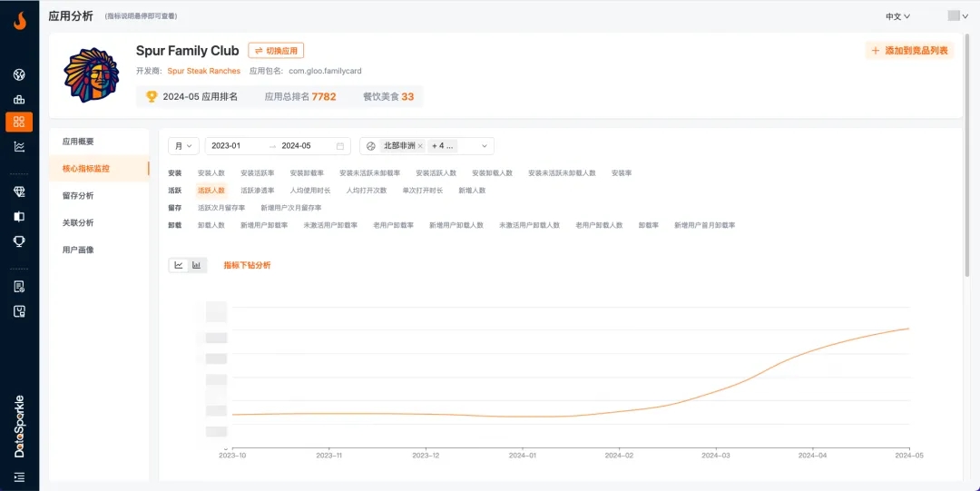Open the trophy sidebar icon
980x491 pixels.
[x=19, y=241]
